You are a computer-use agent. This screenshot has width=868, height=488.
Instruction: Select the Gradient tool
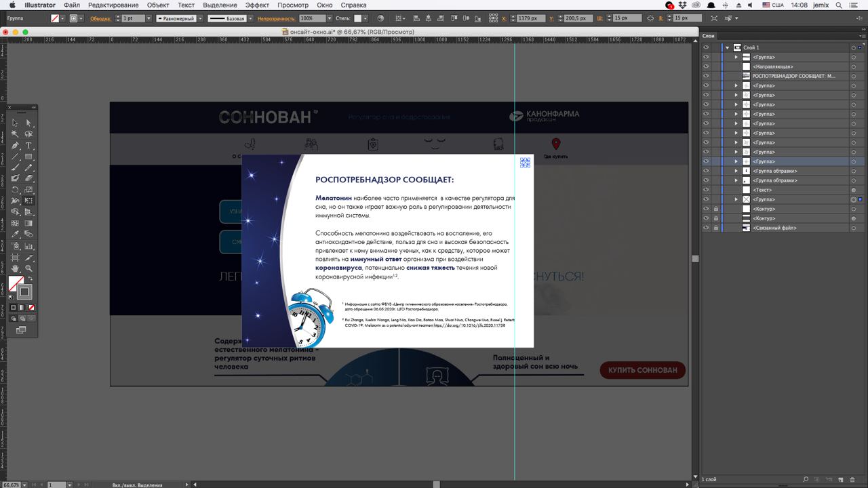[28, 222]
